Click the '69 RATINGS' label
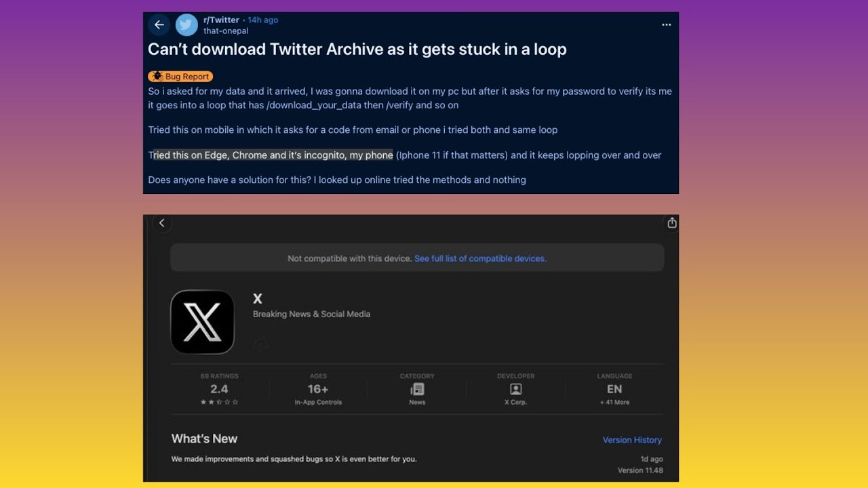The height and width of the screenshot is (488, 868). (220, 376)
